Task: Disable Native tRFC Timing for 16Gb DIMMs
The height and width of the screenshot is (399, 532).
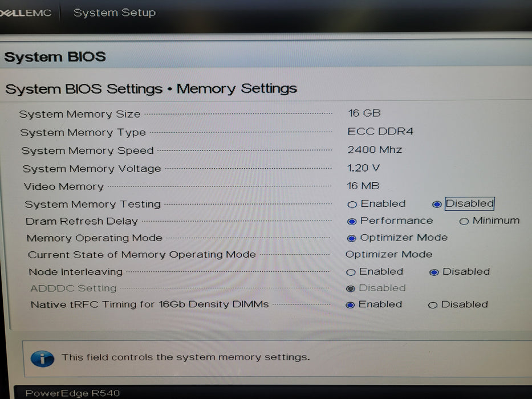Action: 458,304
